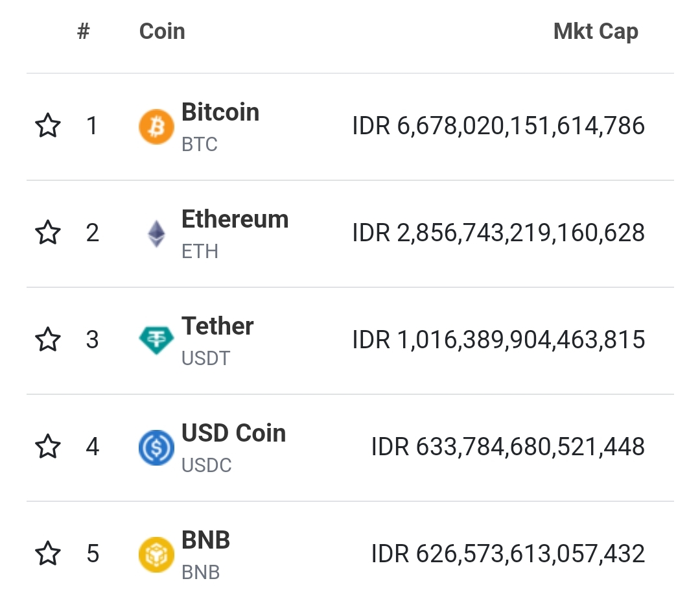
Task: Click the Ethereum diamond logo icon
Action: pos(156,233)
